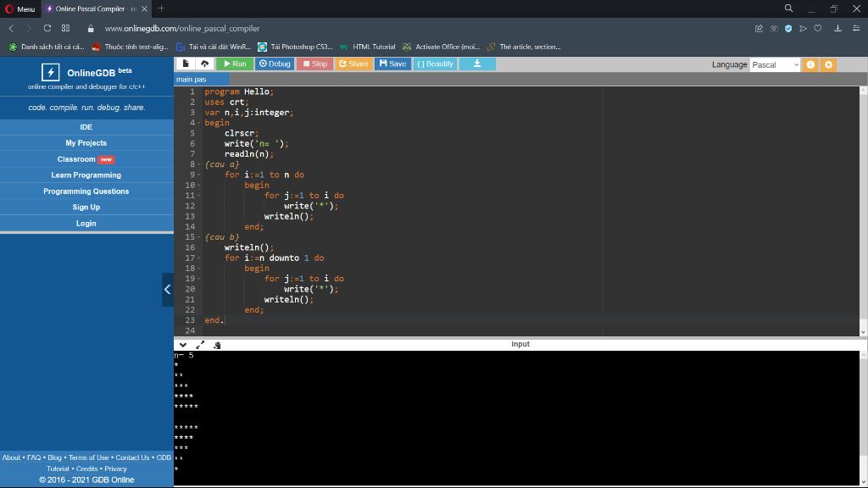Viewport: 868px width, 488px height.
Task: Visit the Blog footer link
Action: (x=54, y=457)
